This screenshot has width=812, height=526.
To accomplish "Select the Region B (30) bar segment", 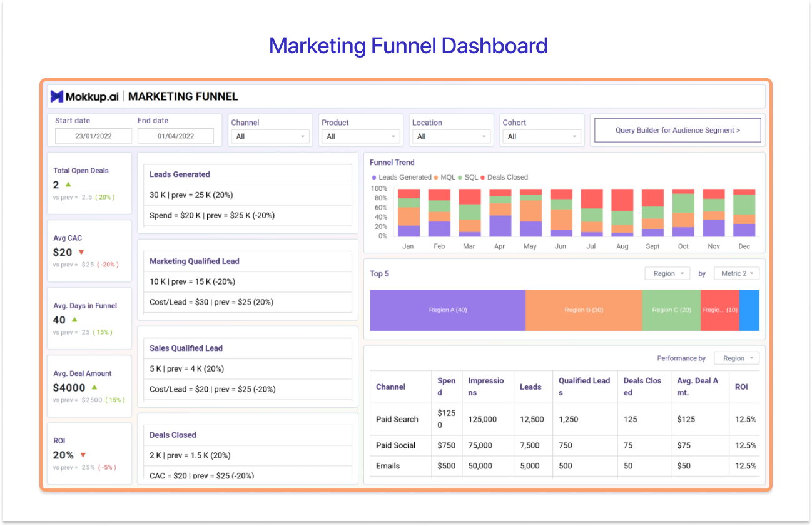I will click(584, 310).
